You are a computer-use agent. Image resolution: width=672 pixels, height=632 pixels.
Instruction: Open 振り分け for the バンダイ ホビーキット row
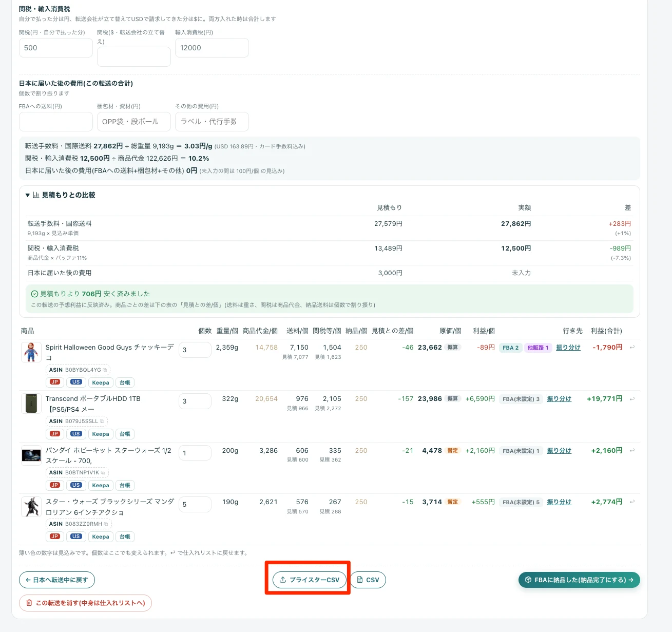coord(559,451)
